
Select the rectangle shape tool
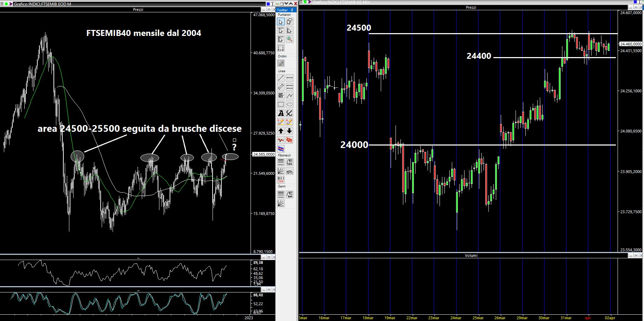coord(280,104)
